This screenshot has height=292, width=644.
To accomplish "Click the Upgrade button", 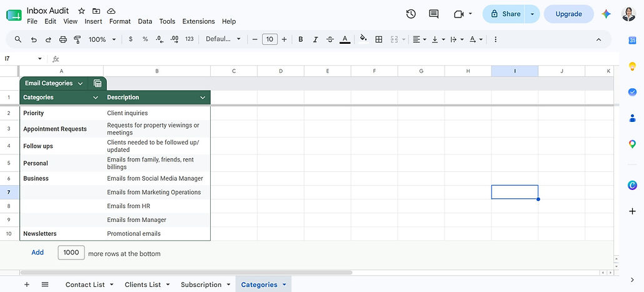I will pyautogui.click(x=569, y=14).
